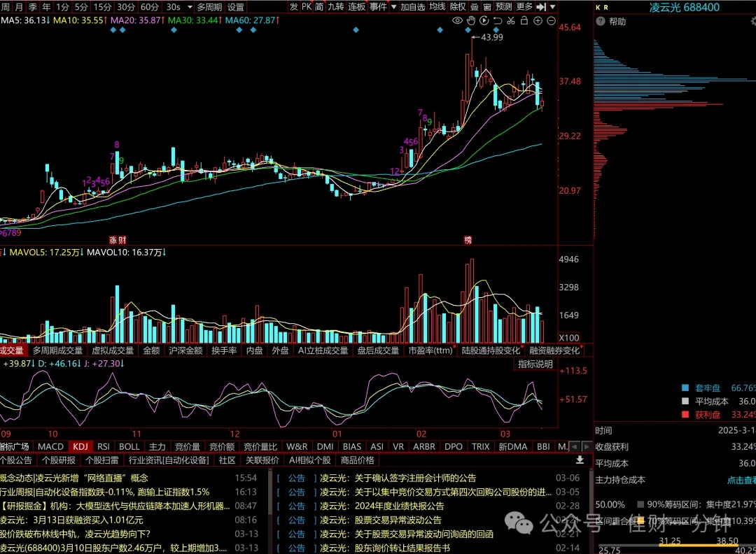The width and height of the screenshot is (756, 554).
Task: Click the yellow 31.25–38.50 chip range bar
Action: [699, 546]
